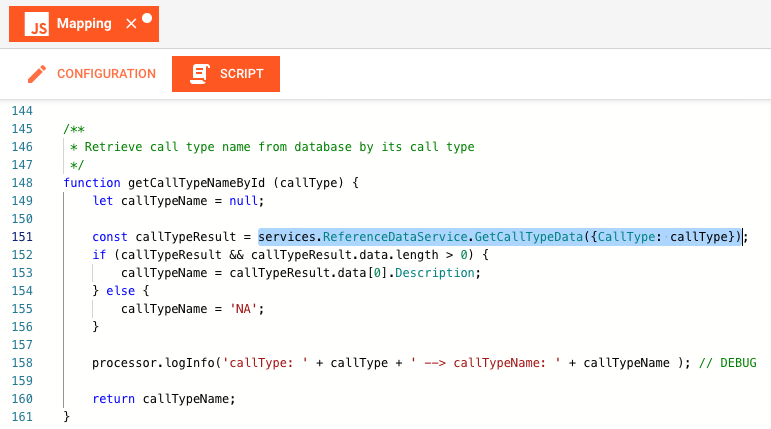The width and height of the screenshot is (771, 429).
Task: Click the pencil icon beside Configuration
Action: [37, 74]
